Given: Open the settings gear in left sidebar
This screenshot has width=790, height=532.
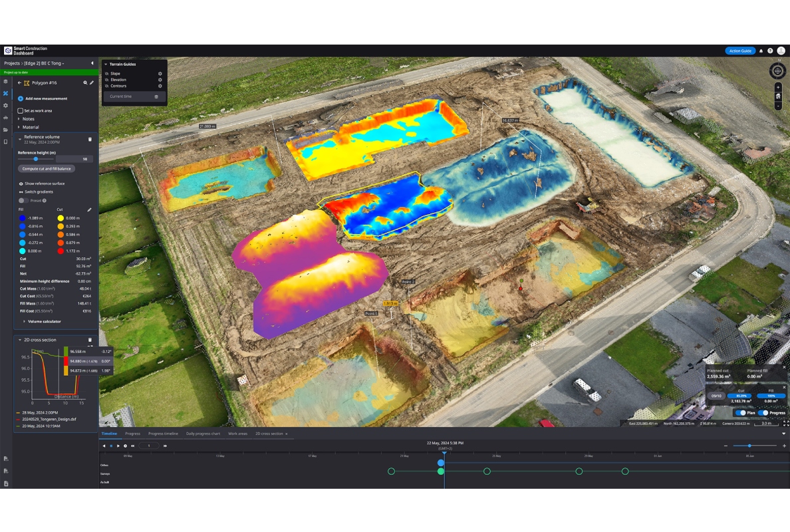Looking at the screenshot, I should pyautogui.click(x=5, y=106).
